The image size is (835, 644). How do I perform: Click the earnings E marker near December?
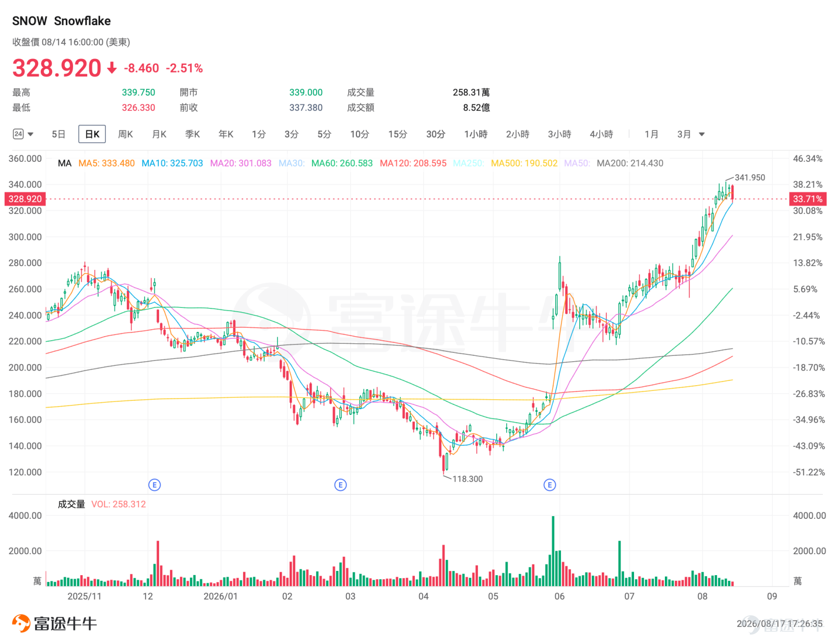154,485
